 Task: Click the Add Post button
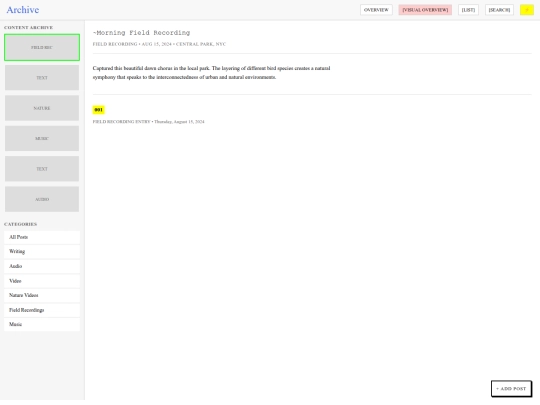[511, 388]
